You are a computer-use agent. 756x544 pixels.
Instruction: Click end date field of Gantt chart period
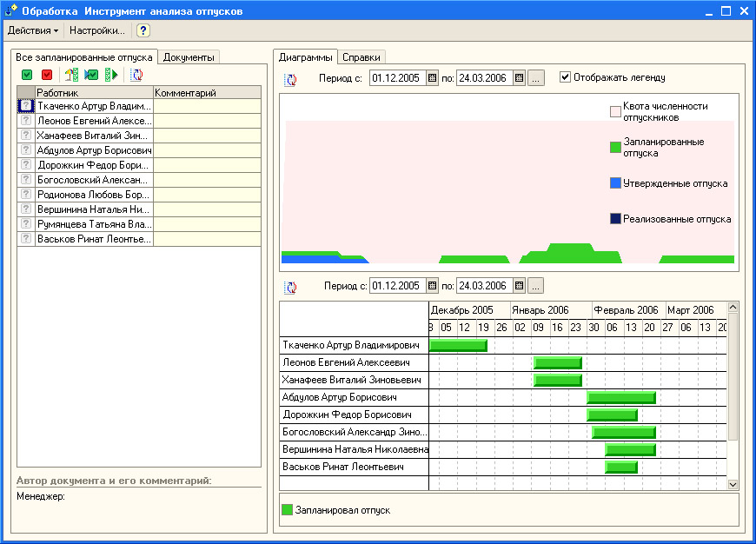tap(485, 286)
